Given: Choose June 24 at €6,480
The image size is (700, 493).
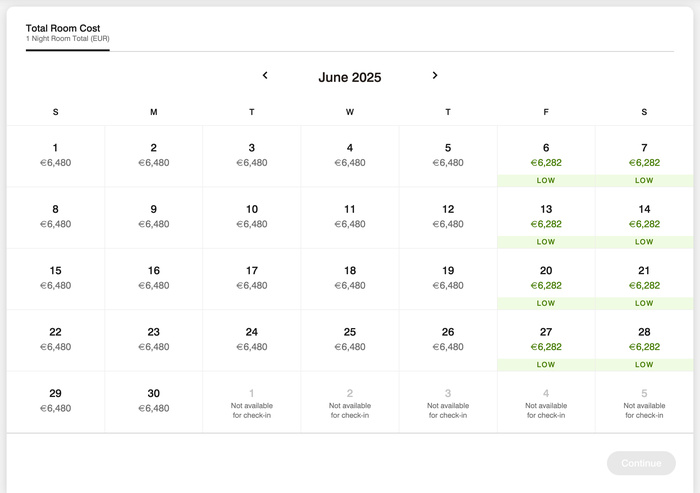Looking at the screenshot, I should (x=252, y=340).
